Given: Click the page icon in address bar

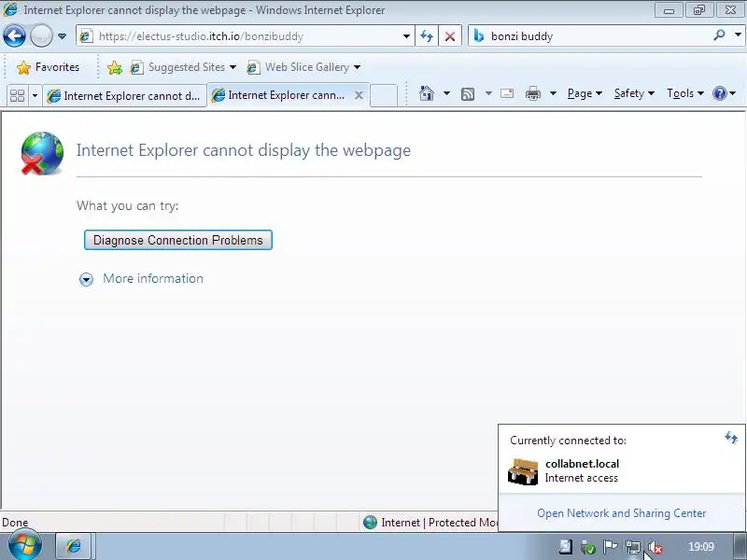Looking at the screenshot, I should click(x=86, y=36).
